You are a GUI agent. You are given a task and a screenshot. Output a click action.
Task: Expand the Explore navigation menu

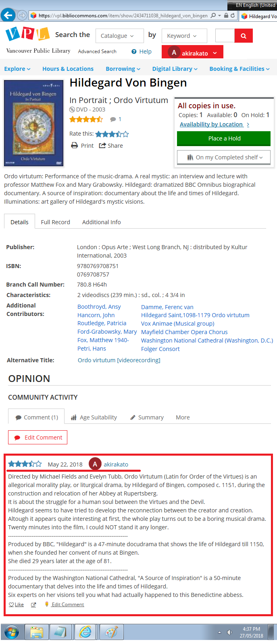(x=17, y=69)
